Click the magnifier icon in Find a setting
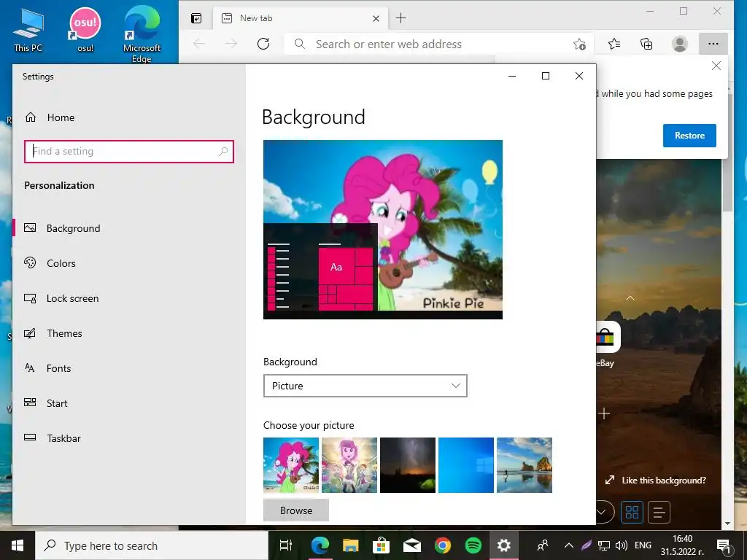 tap(223, 152)
